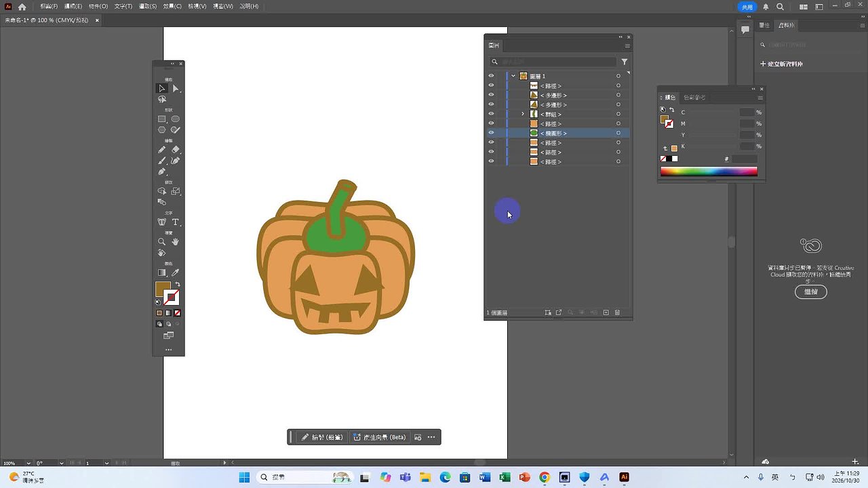Toggle visibility of the bottom 路徑 sublayer
Viewport: 868px width, 488px height.
coord(491,161)
